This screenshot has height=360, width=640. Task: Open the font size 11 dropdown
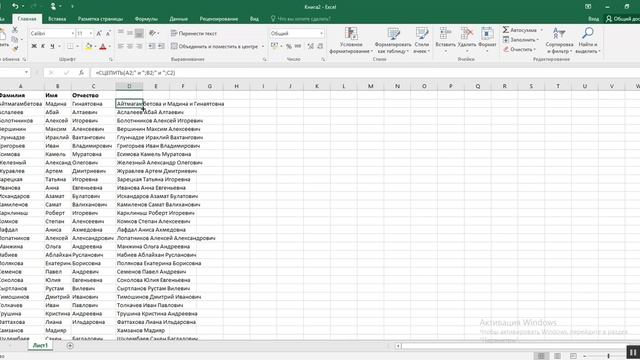(91, 33)
